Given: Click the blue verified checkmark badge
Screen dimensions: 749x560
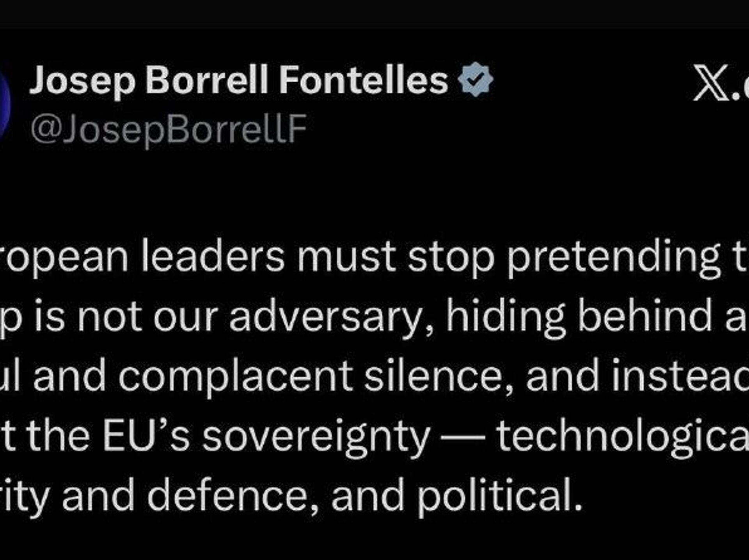Looking at the screenshot, I should (x=475, y=79).
